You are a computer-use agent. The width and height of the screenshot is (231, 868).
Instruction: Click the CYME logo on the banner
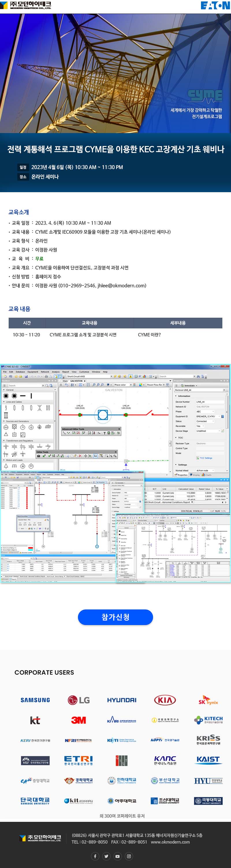point(205,96)
